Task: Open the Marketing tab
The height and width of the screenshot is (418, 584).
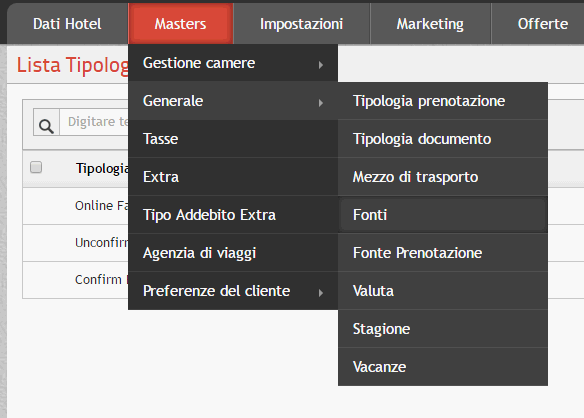Action: [430, 24]
